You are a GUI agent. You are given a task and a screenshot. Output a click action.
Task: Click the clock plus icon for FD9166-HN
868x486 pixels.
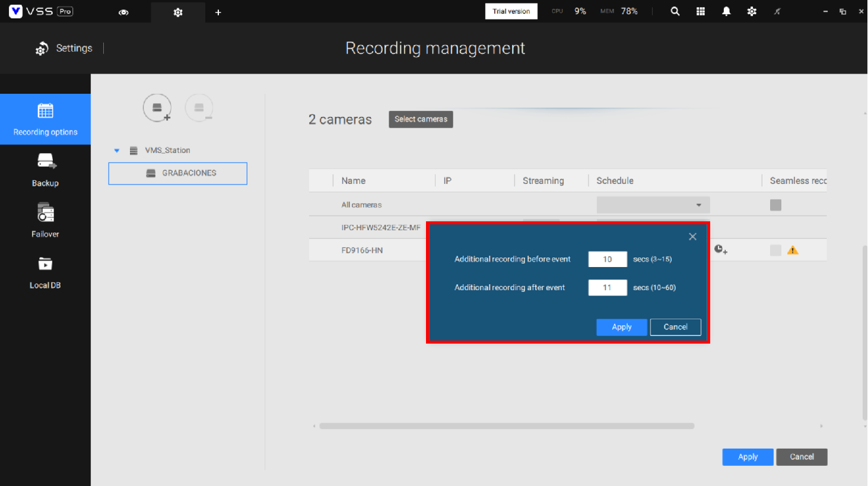point(721,250)
